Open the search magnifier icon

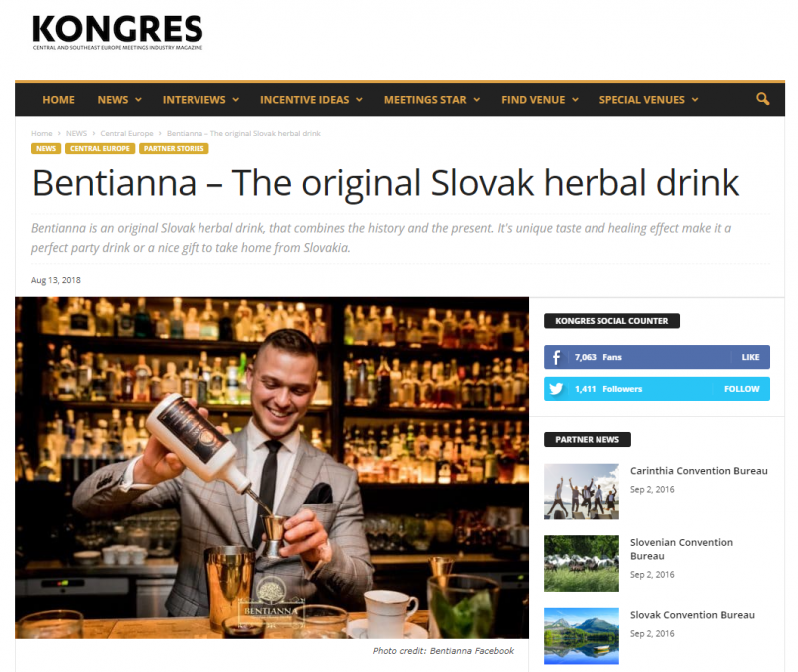click(762, 99)
